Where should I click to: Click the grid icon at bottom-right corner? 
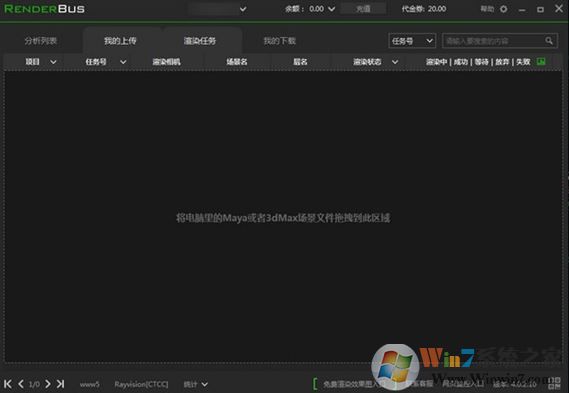click(554, 383)
